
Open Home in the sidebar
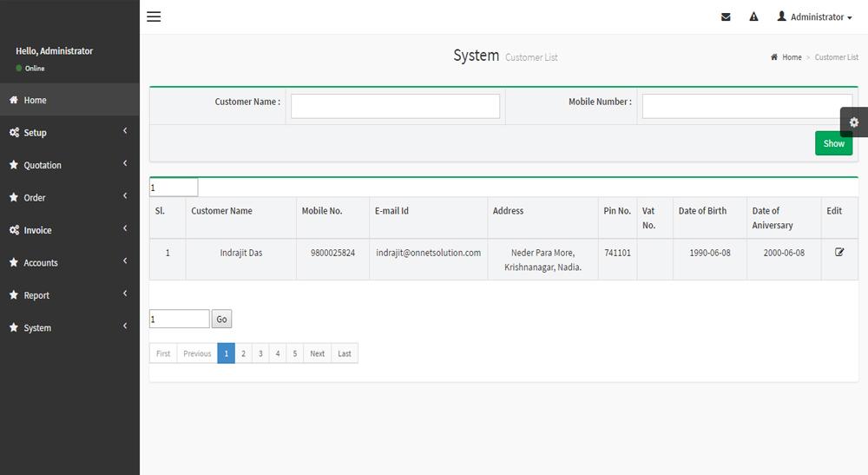pos(69,100)
